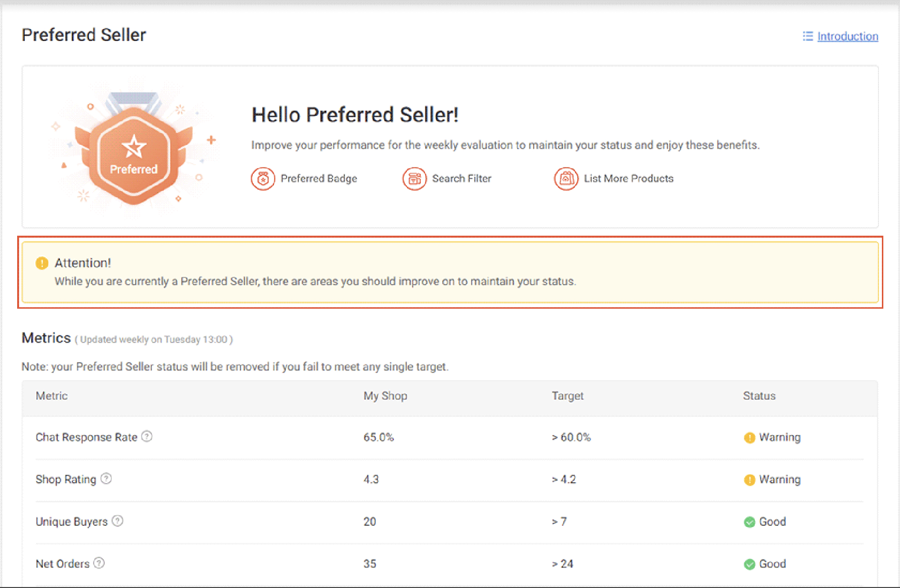Open the Introduction link
Image resolution: width=900 pixels, height=588 pixels.
pyautogui.click(x=847, y=36)
